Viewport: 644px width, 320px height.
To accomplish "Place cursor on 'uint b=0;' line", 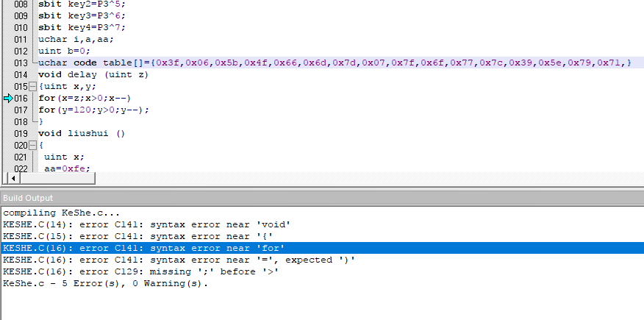I will coord(64,51).
